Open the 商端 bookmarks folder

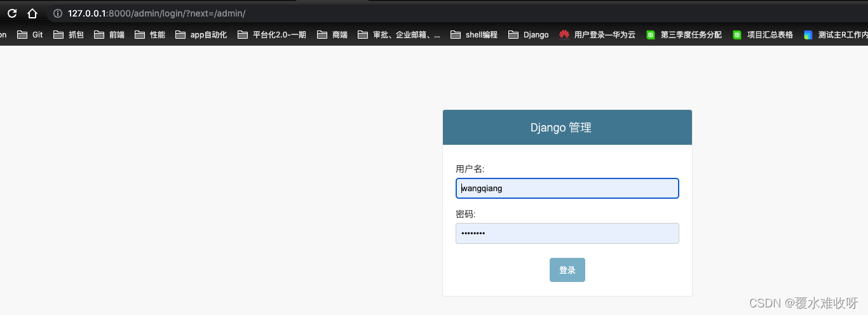pyautogui.click(x=332, y=35)
